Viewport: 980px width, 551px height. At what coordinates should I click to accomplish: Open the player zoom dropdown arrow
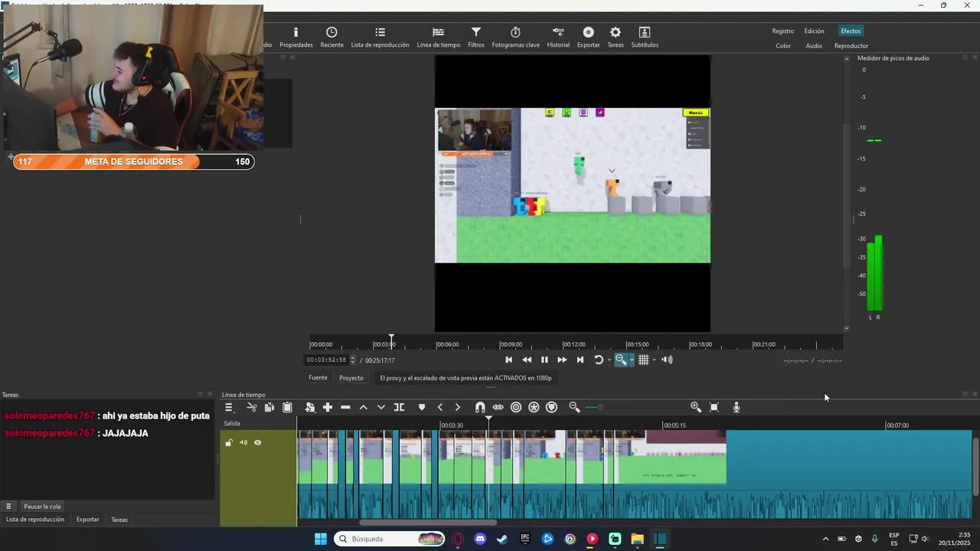(631, 360)
